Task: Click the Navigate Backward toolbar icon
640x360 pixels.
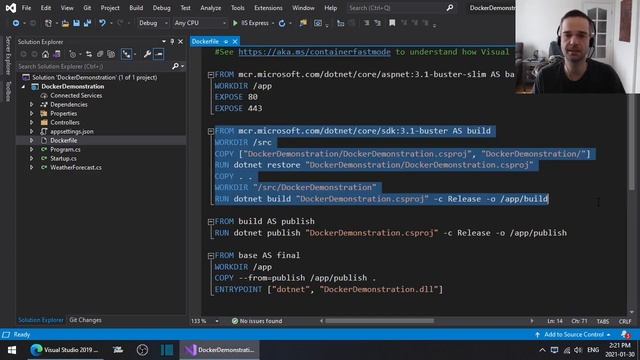Action: tap(16, 23)
